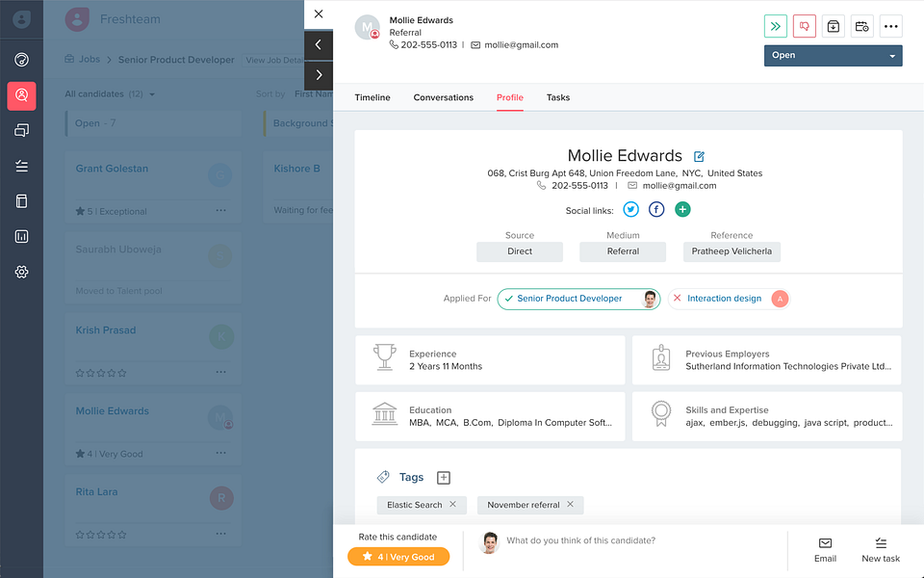The width and height of the screenshot is (924, 578).
Task: Open the three-dot more actions menu
Action: click(891, 27)
